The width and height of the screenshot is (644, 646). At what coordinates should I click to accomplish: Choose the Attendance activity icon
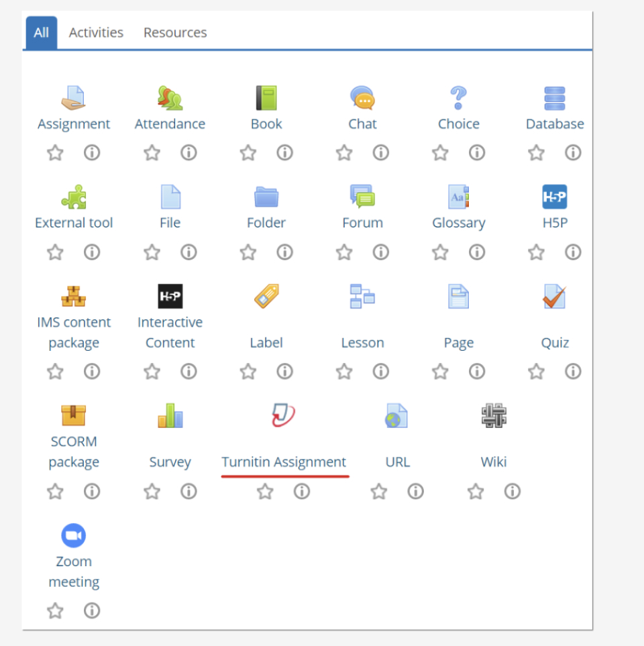170,98
